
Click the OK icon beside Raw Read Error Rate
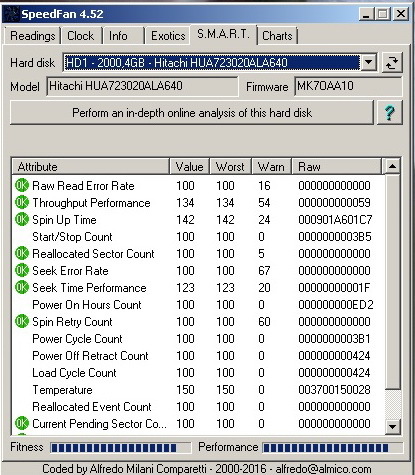click(x=22, y=185)
